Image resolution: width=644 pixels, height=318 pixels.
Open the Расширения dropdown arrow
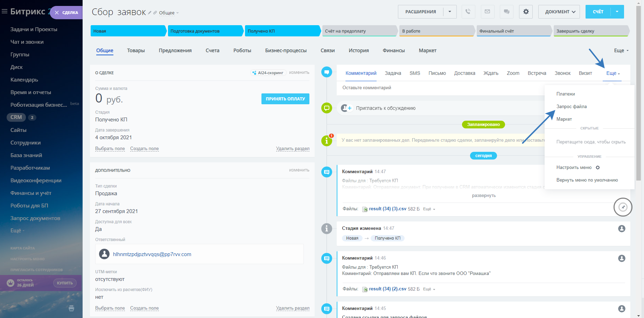[450, 12]
